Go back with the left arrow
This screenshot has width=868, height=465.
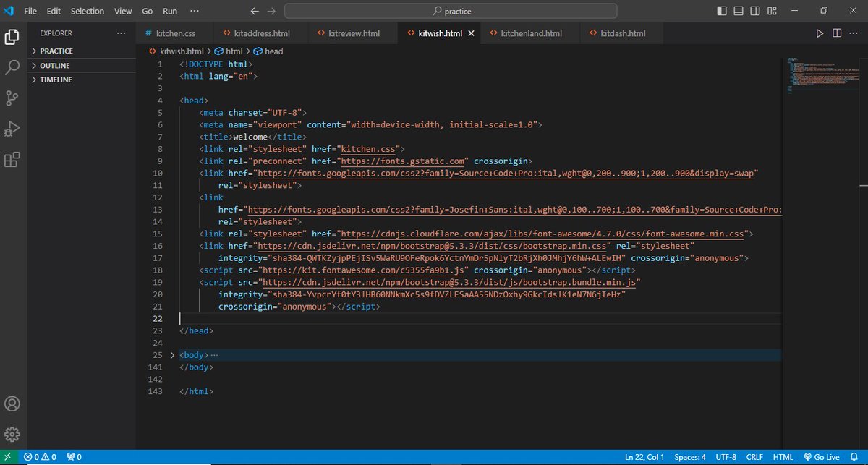coord(254,11)
